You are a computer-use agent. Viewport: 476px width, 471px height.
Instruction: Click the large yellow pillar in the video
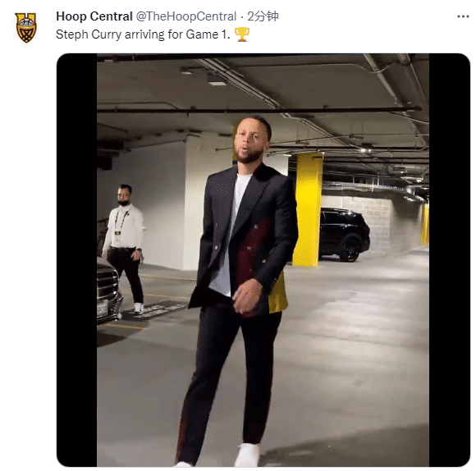(x=307, y=209)
